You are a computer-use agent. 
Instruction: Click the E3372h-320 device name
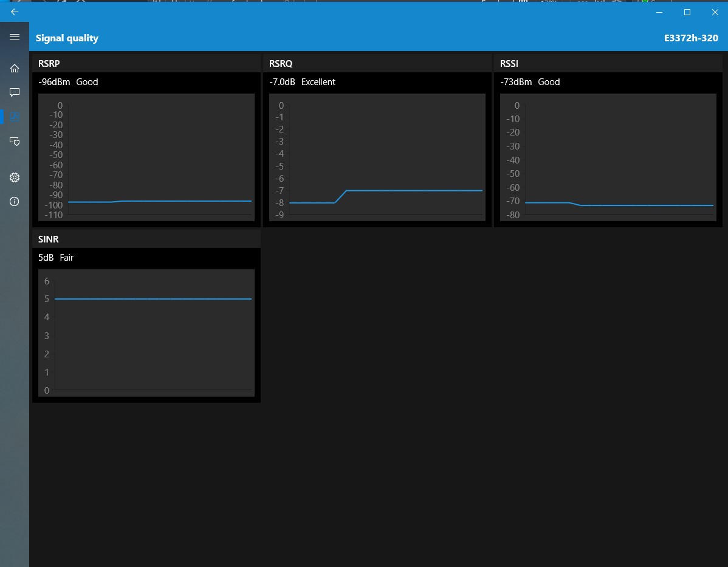691,38
